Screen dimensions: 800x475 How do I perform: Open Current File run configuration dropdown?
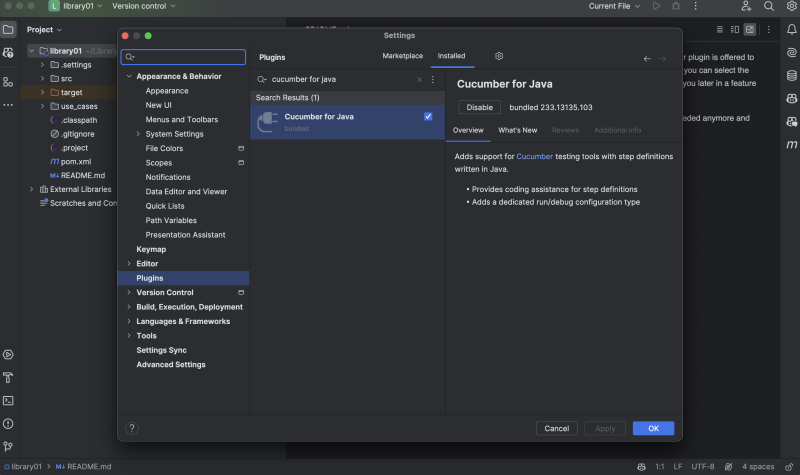(x=614, y=6)
